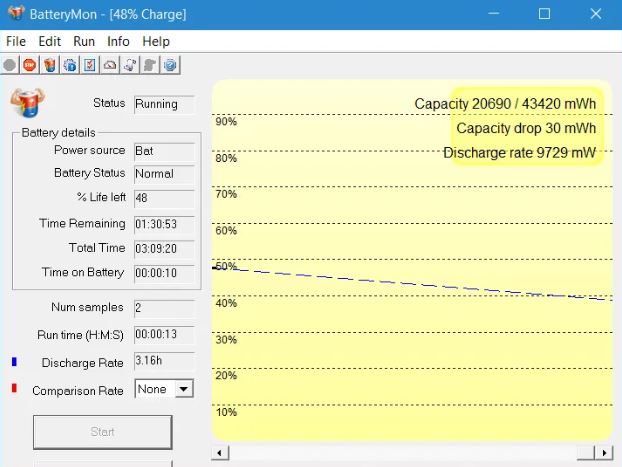Click the Status field showing Running
The width and height of the screenshot is (622, 467).
164,104
